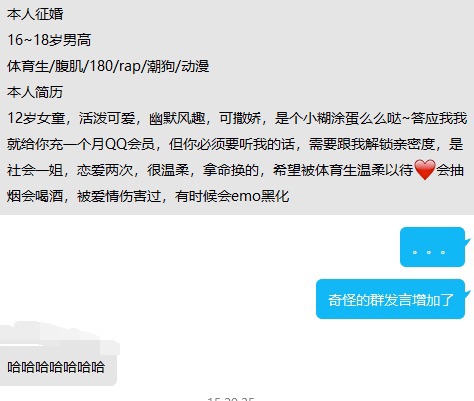Click the "社会一姐" phrase in message

pos(35,170)
